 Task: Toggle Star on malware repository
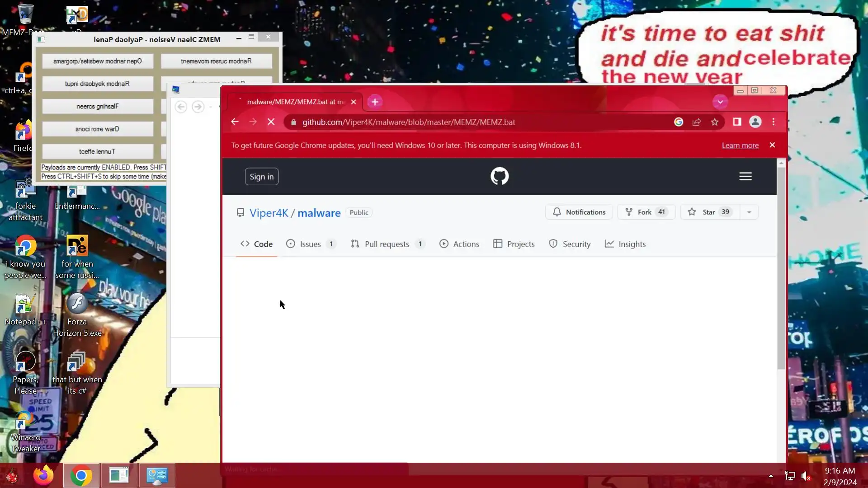click(708, 212)
